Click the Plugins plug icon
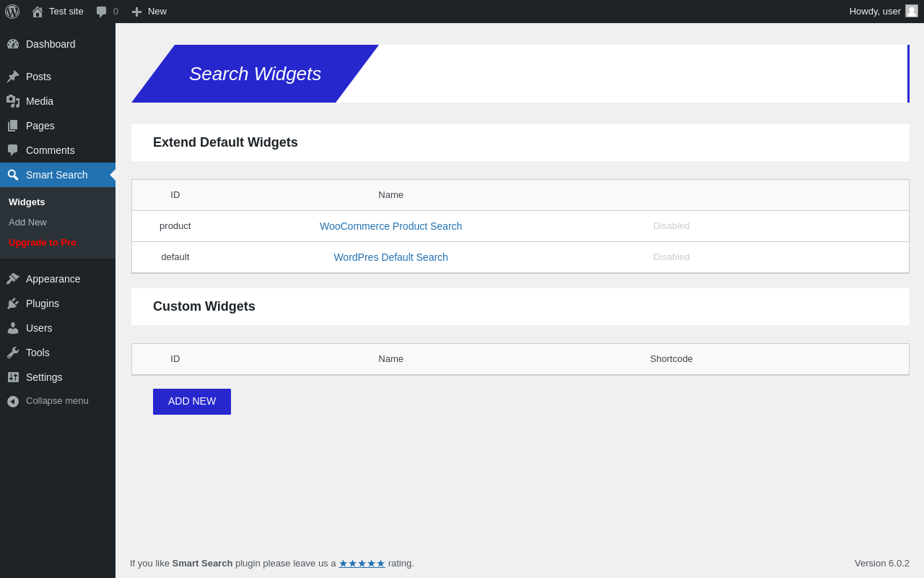The image size is (924, 578). click(13, 303)
